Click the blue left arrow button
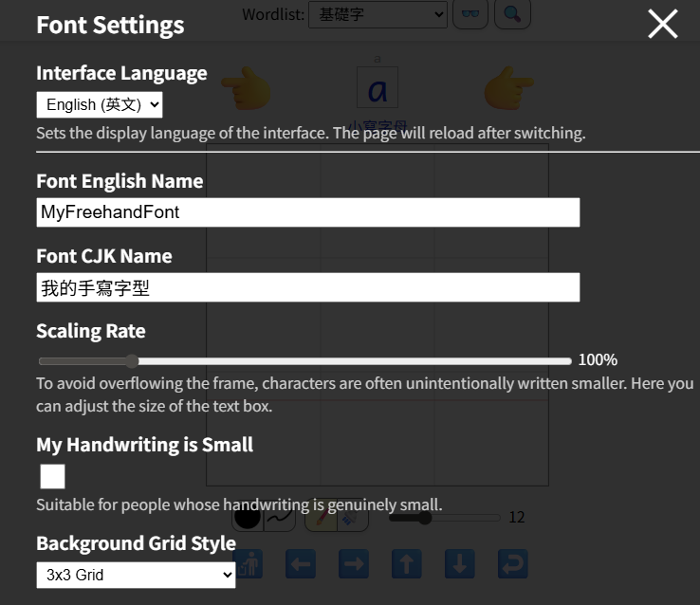This screenshot has height=605, width=700. 301,564
